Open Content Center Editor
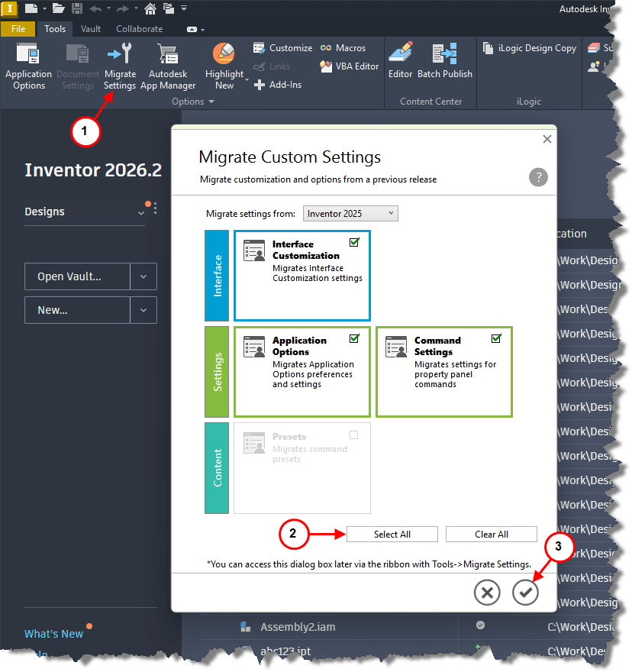The image size is (632, 672). 400,61
